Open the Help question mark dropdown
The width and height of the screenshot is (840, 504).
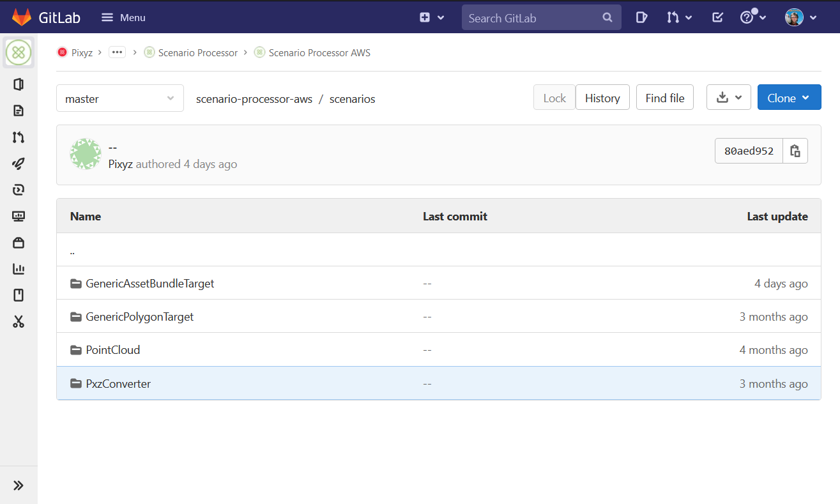[752, 18]
